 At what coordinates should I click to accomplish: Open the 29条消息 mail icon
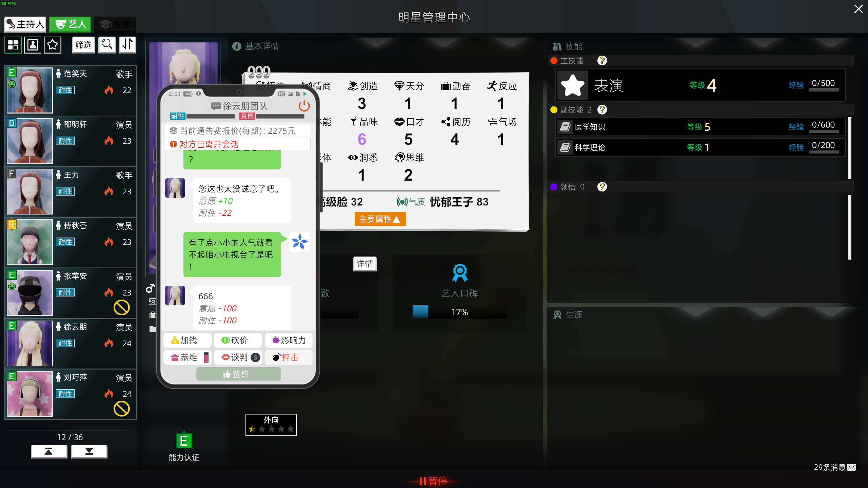[851, 467]
